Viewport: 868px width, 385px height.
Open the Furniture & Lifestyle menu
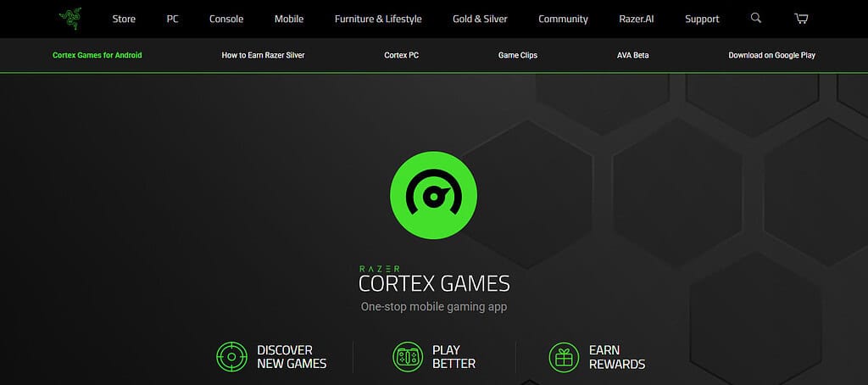[378, 19]
